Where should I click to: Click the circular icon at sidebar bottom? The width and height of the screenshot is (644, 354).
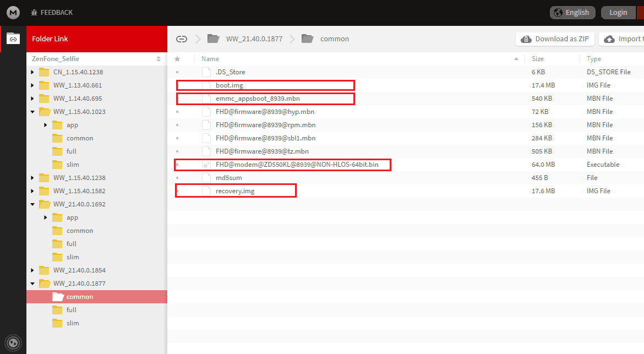tap(13, 342)
